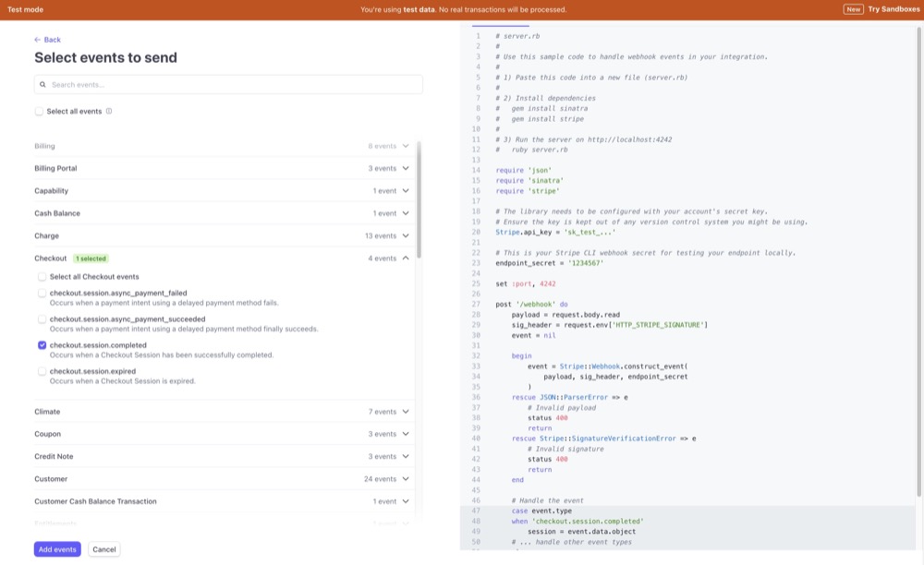Viewport: 924px width, 565px height.
Task: Click the 13 events count
Action: point(381,235)
